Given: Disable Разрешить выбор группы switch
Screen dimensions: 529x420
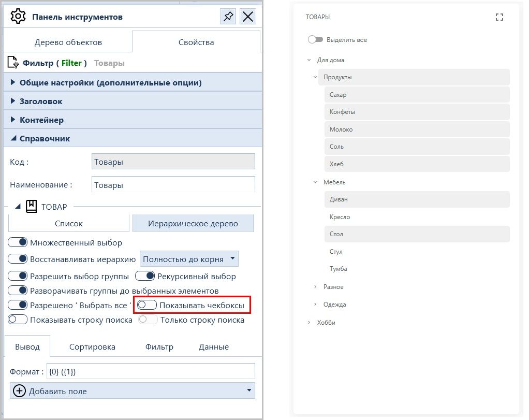Looking at the screenshot, I should tap(18, 276).
